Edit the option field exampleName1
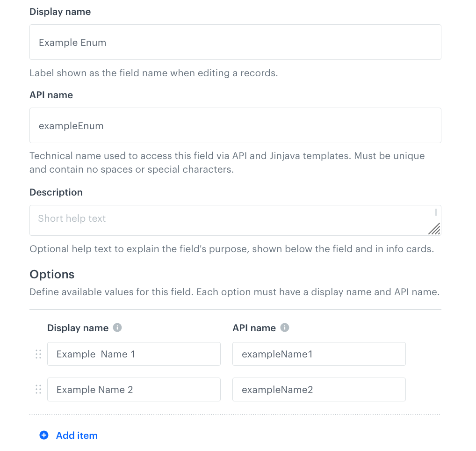The height and width of the screenshot is (451, 476). pos(319,354)
